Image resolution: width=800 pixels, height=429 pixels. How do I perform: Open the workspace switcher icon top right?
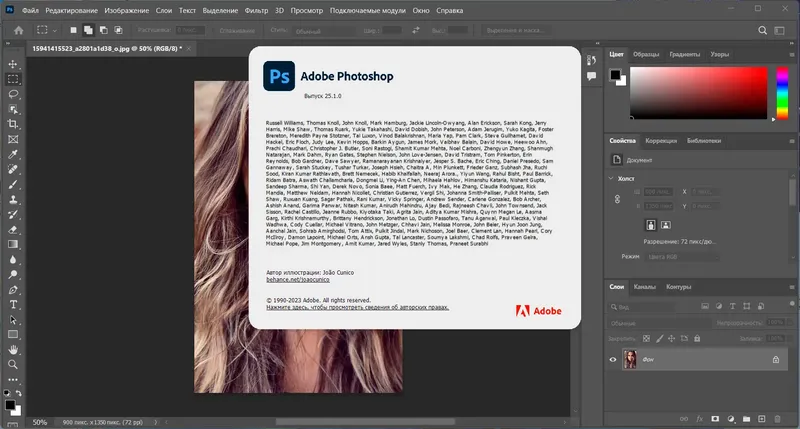[x=780, y=31]
